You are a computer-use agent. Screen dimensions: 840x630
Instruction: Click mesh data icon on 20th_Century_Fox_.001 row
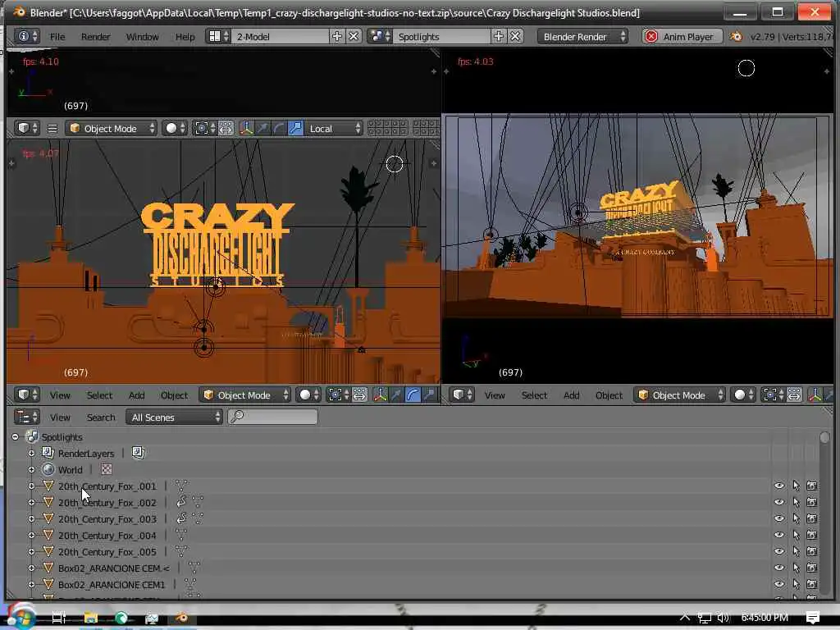[181, 486]
